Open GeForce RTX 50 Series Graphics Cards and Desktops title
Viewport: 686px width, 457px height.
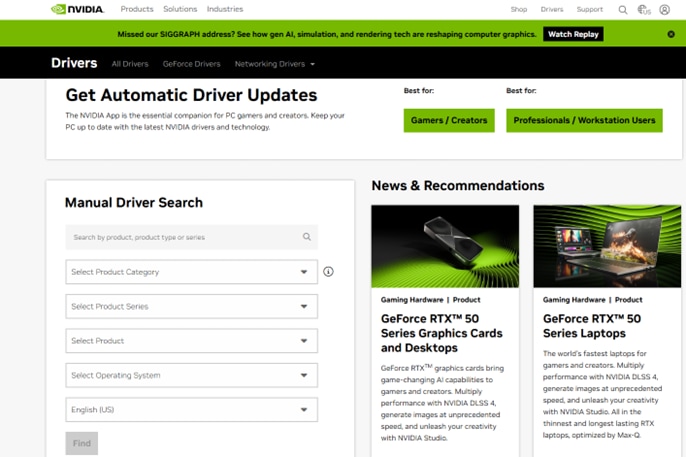(441, 333)
